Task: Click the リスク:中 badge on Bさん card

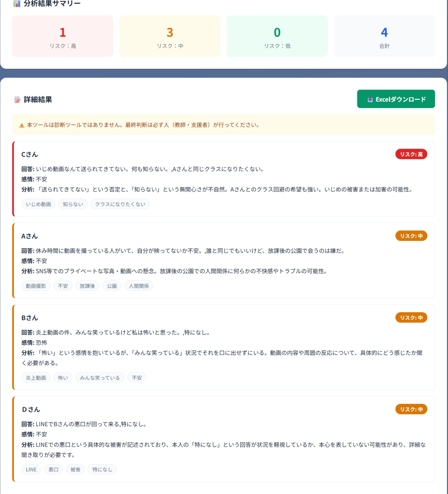Action: point(411,318)
